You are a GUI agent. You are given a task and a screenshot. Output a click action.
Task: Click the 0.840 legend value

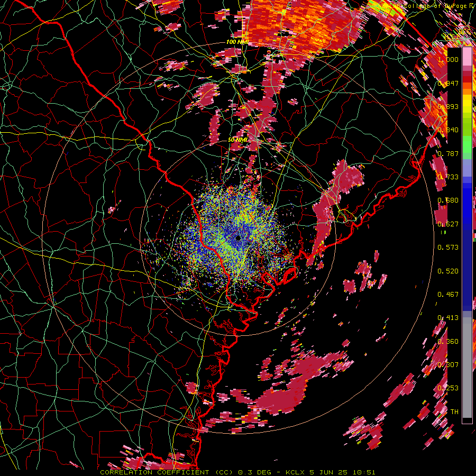448,130
